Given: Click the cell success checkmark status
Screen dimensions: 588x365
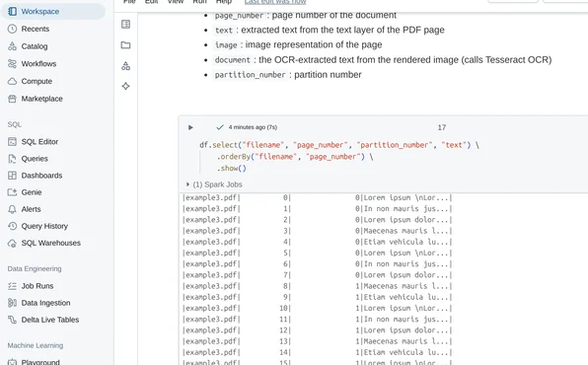Looking at the screenshot, I should 220,127.
